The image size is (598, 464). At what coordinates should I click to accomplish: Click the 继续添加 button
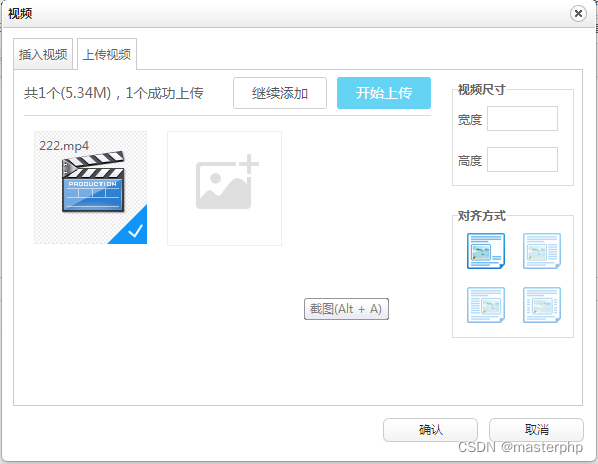click(x=280, y=93)
